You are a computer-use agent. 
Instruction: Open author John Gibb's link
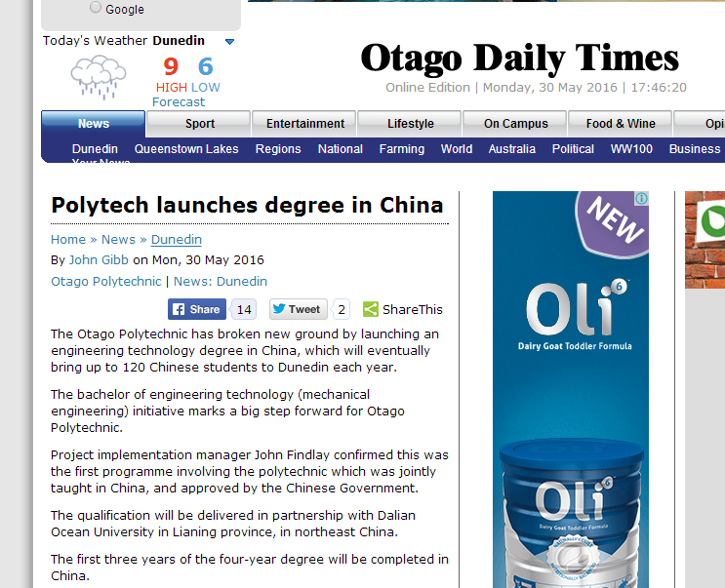click(x=99, y=259)
